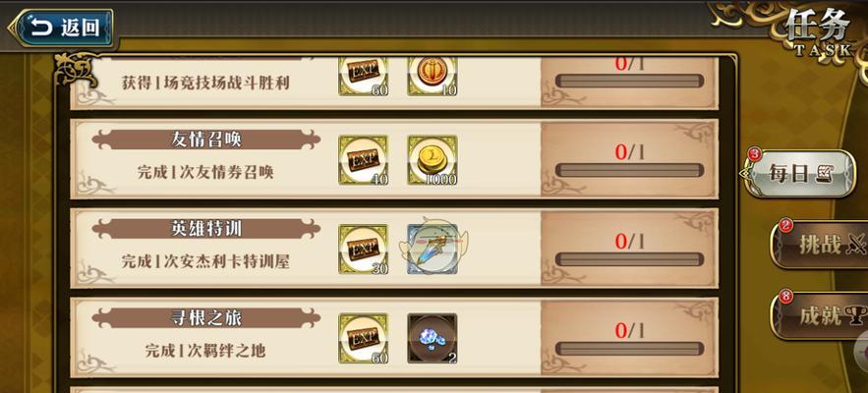
Task: Click the 英雄特训 progress bar
Action: pyautogui.click(x=629, y=259)
